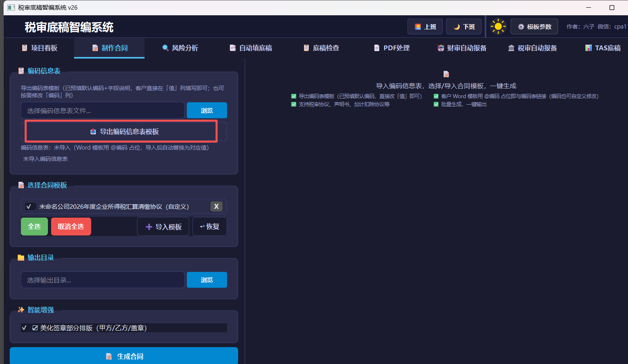Image resolution: width=628 pixels, height=364 pixels.
Task: Go to the 自动填底稿 tab
Action: click(250, 48)
